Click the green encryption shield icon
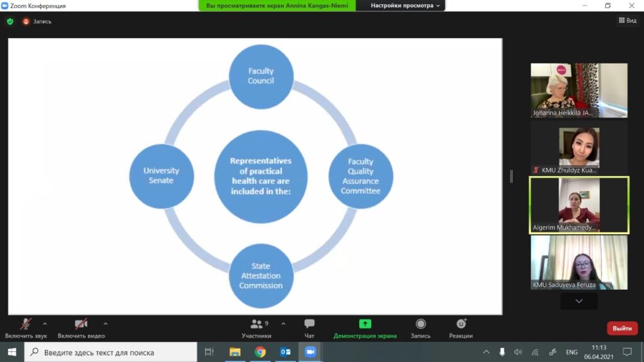Screen dimensions: 644x362 pyautogui.click(x=9, y=21)
